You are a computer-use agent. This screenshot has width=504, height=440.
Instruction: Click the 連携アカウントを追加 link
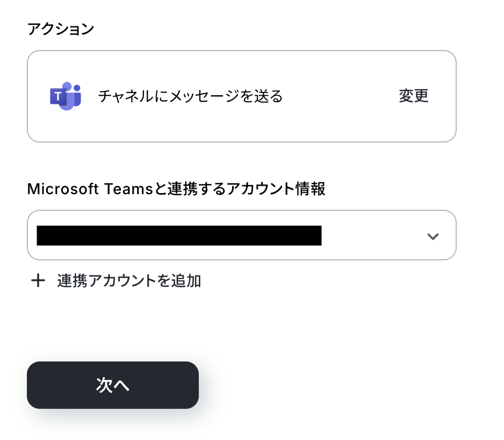129,280
